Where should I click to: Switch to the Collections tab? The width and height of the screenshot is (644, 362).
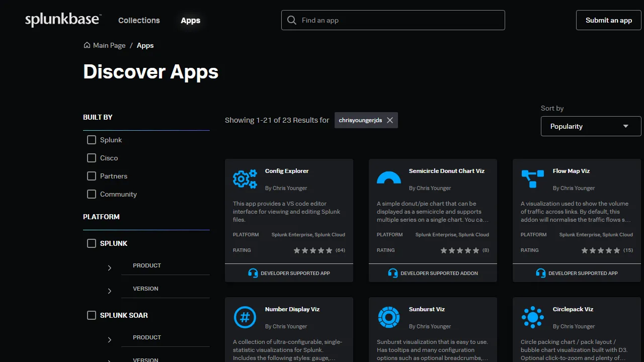pyautogui.click(x=139, y=20)
